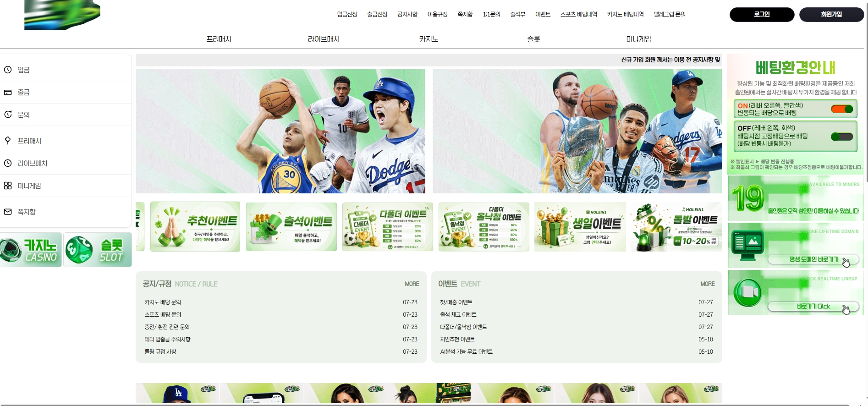Toggle the ON variable-odds betting switch
The height and width of the screenshot is (406, 868).
842,109
